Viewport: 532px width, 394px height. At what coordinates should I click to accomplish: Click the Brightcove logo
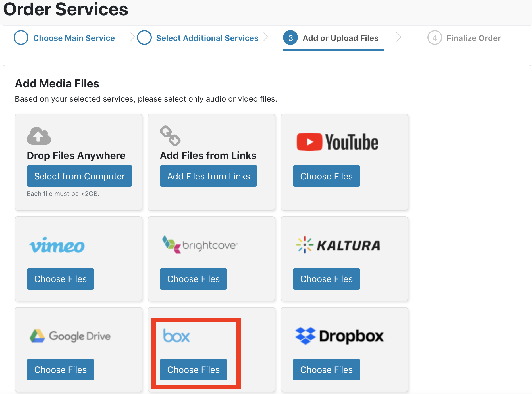point(200,244)
